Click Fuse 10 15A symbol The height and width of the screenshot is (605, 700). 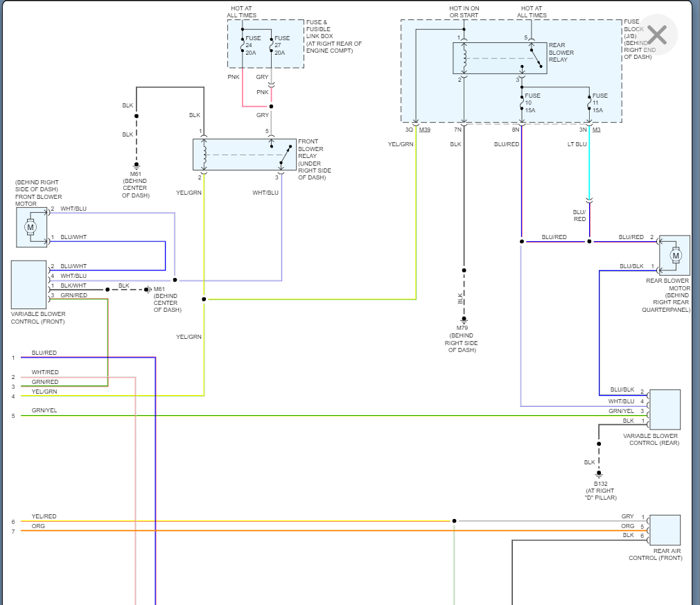coord(521,103)
